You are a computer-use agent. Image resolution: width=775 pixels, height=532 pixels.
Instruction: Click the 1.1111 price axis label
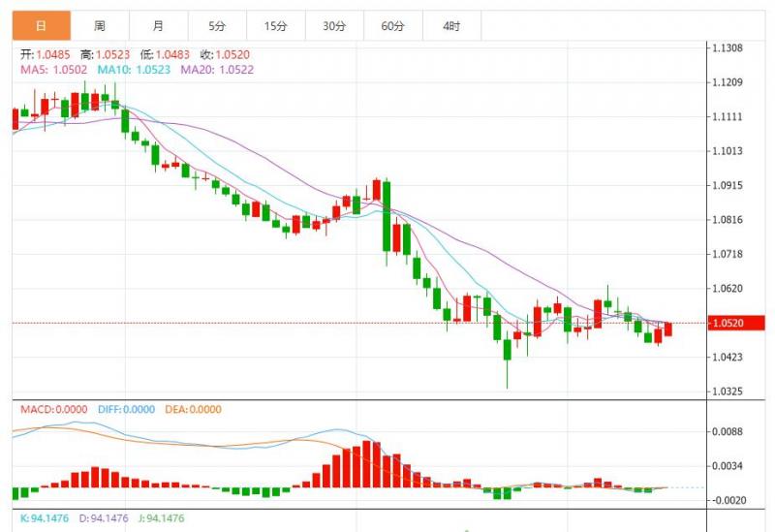728,116
